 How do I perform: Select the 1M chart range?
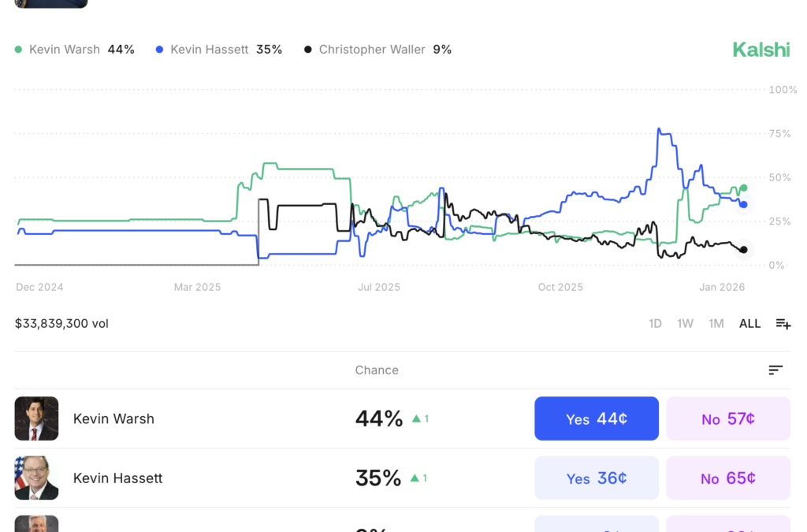pyautogui.click(x=716, y=324)
